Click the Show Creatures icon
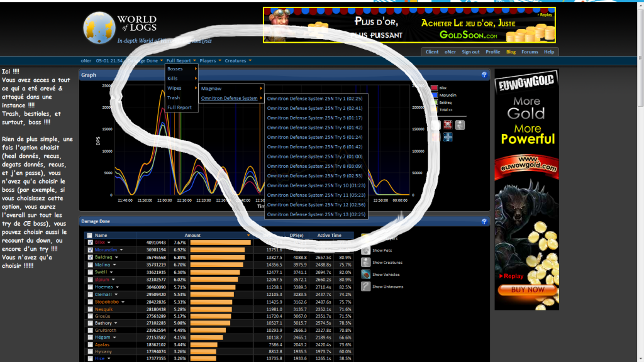The image size is (644, 362). tap(365, 262)
